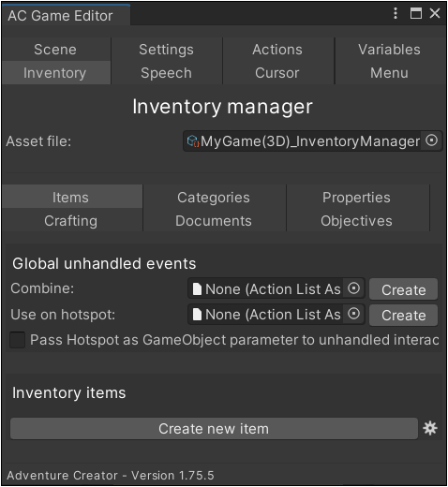Screen dimensions: 448x487
Task: Open the asset file object picker circle
Action: coord(431,140)
